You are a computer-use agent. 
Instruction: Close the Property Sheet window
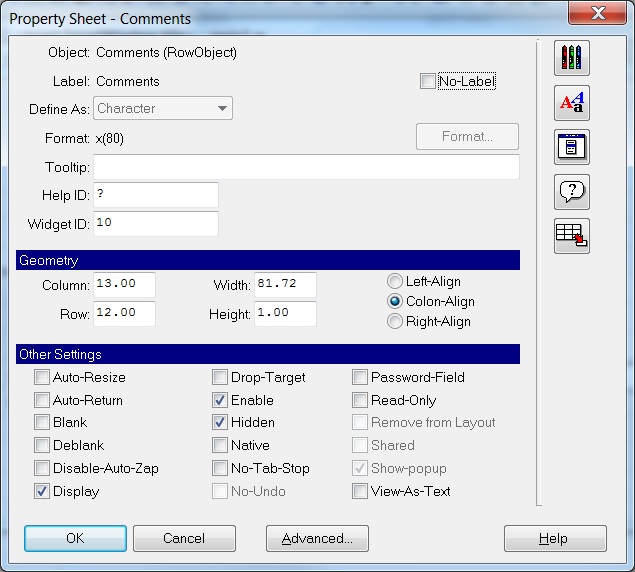click(x=598, y=13)
